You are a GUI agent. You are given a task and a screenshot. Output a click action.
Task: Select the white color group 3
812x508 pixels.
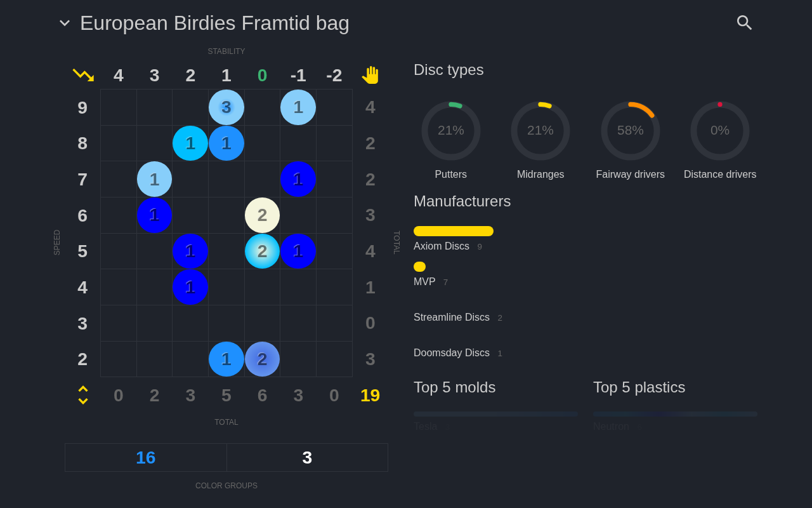pos(307,458)
